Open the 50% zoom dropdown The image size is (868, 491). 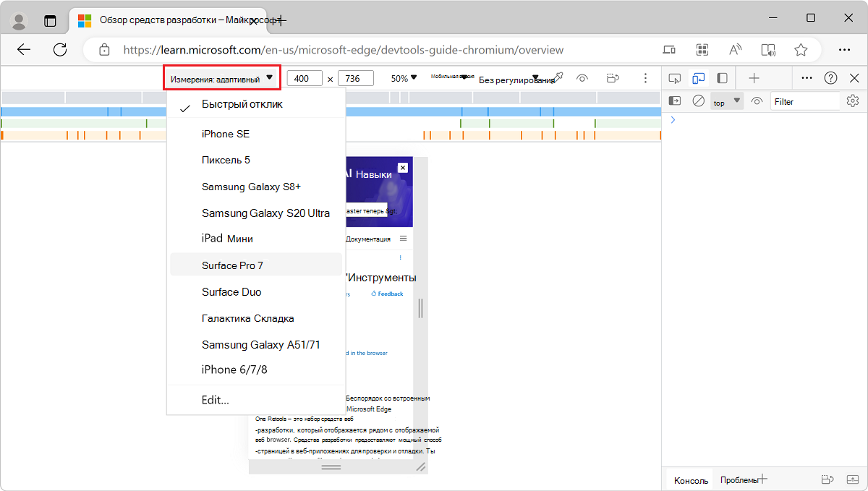(404, 78)
